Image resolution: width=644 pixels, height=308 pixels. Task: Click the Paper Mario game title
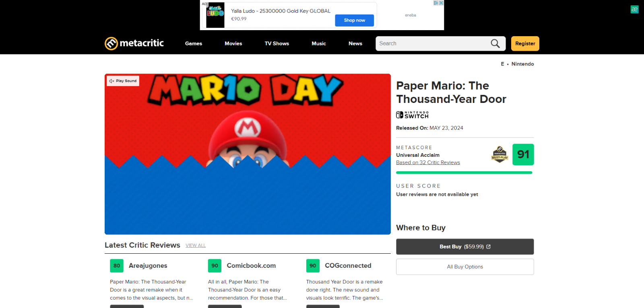pyautogui.click(x=451, y=92)
